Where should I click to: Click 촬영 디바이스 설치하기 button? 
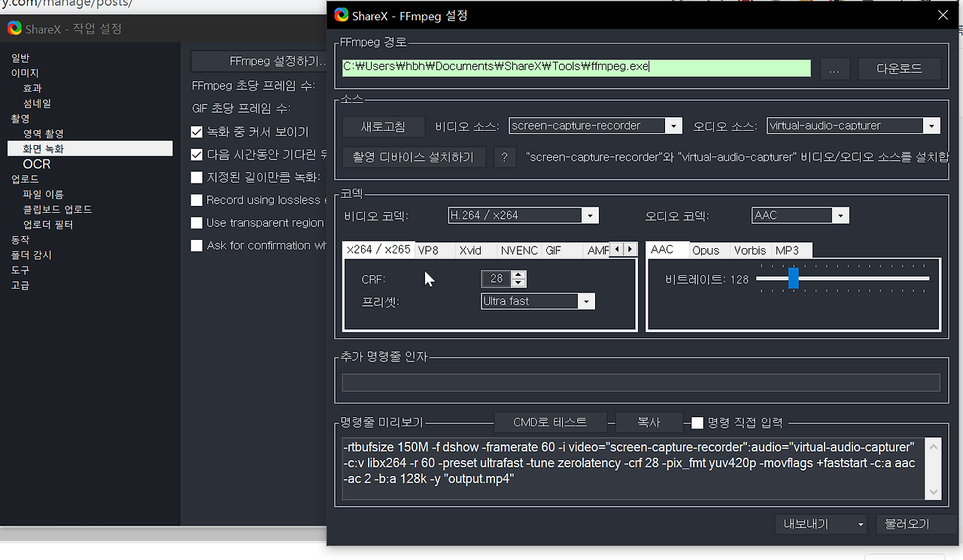pos(415,157)
